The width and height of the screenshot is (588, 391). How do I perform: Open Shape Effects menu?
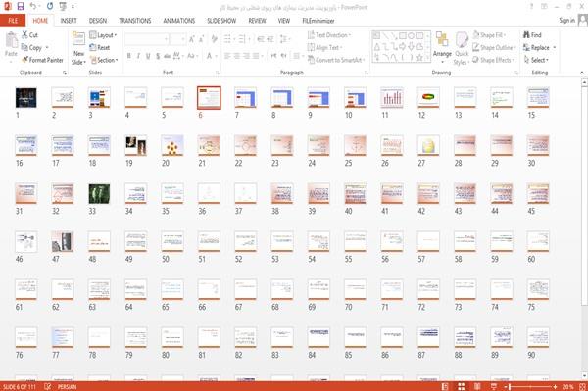coord(494,60)
